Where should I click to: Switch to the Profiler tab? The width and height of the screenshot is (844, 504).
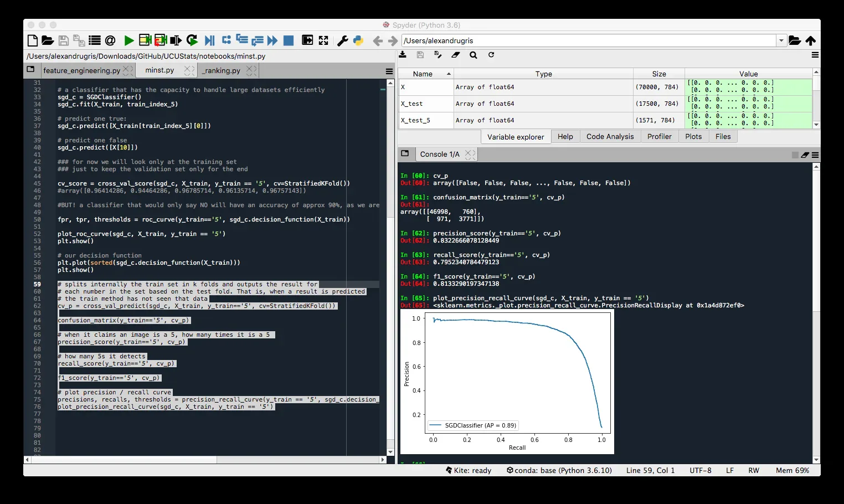tap(660, 137)
